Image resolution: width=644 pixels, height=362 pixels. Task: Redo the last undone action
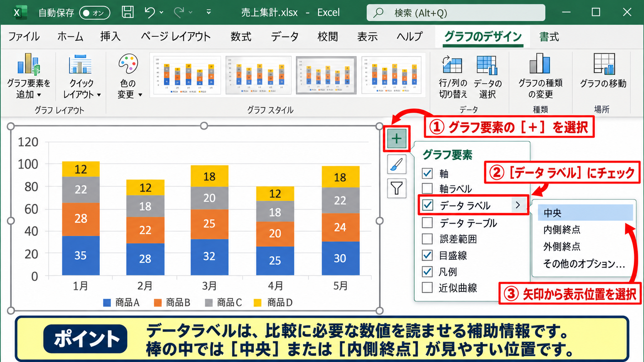(x=179, y=12)
